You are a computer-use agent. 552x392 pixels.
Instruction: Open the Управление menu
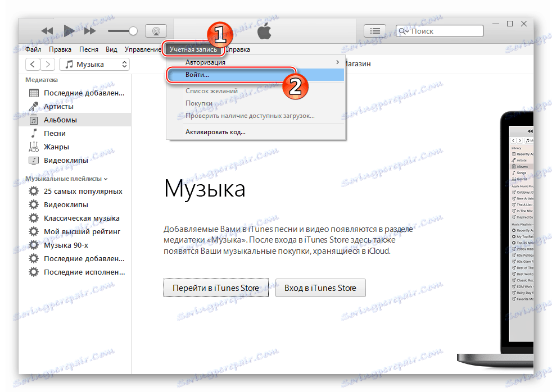(x=143, y=49)
